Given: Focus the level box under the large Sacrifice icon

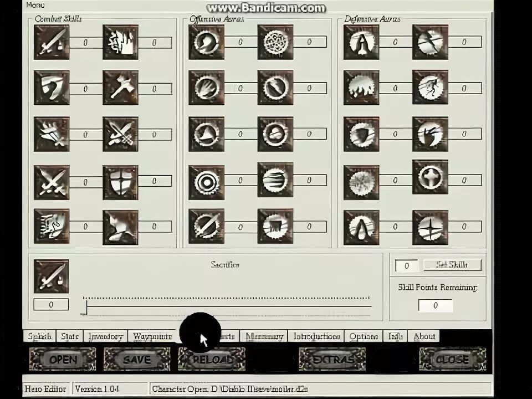Looking at the screenshot, I should [51, 304].
